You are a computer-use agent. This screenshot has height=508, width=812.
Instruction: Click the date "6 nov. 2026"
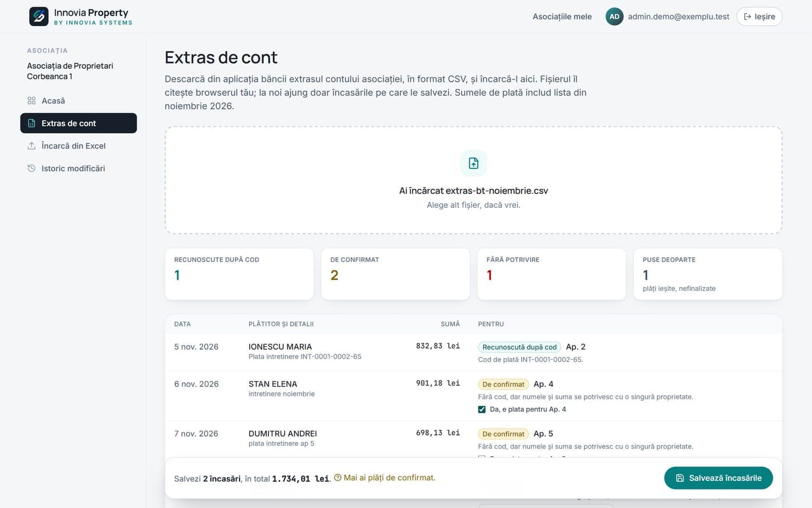(197, 384)
